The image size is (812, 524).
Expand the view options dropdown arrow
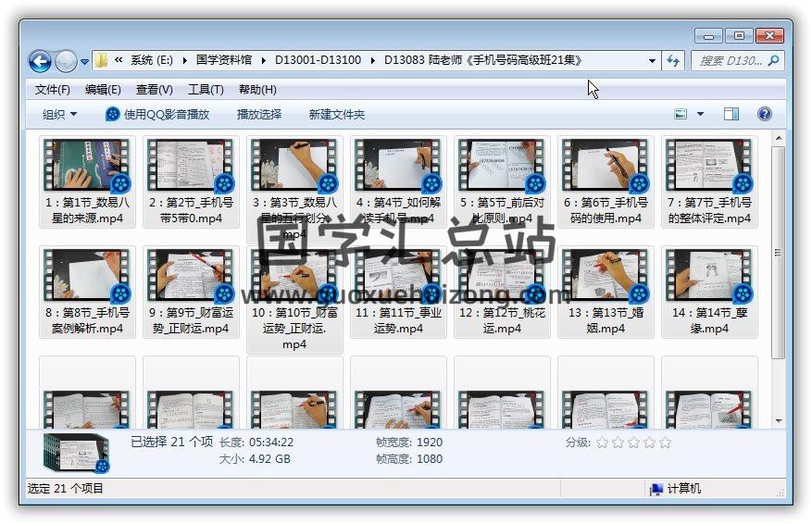(700, 114)
